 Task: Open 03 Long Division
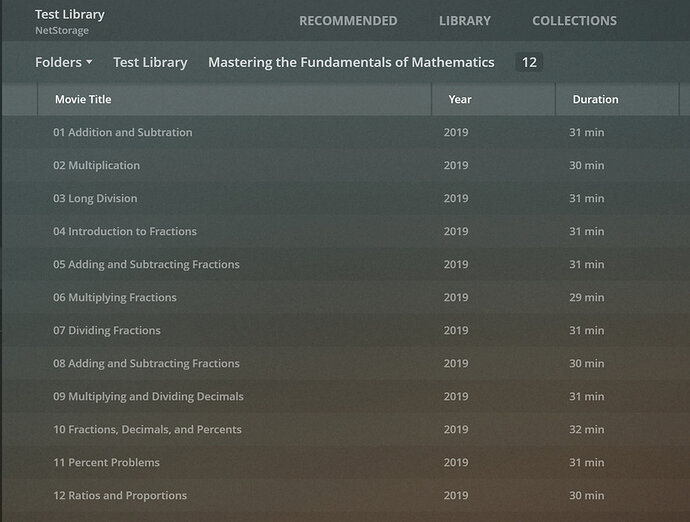click(x=95, y=199)
